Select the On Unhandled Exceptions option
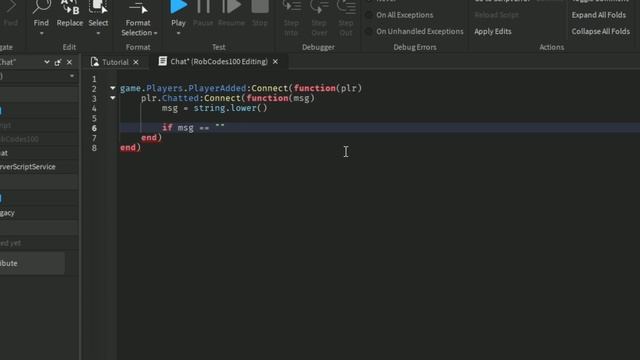Screen dimensions: 640x360 point(414,31)
